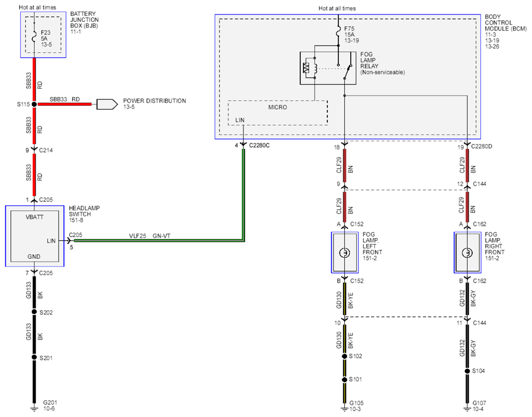Click the Battery Junction Box component
Image resolution: width=532 pixels, height=417 pixels.
tap(43, 34)
